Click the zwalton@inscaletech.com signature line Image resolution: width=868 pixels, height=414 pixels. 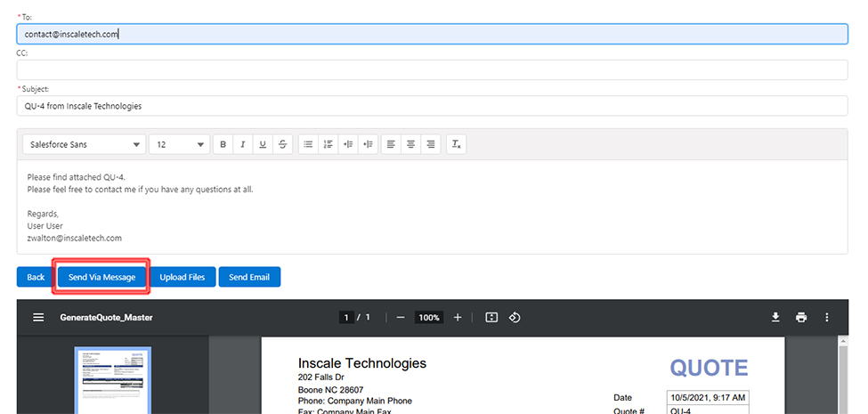(x=74, y=238)
